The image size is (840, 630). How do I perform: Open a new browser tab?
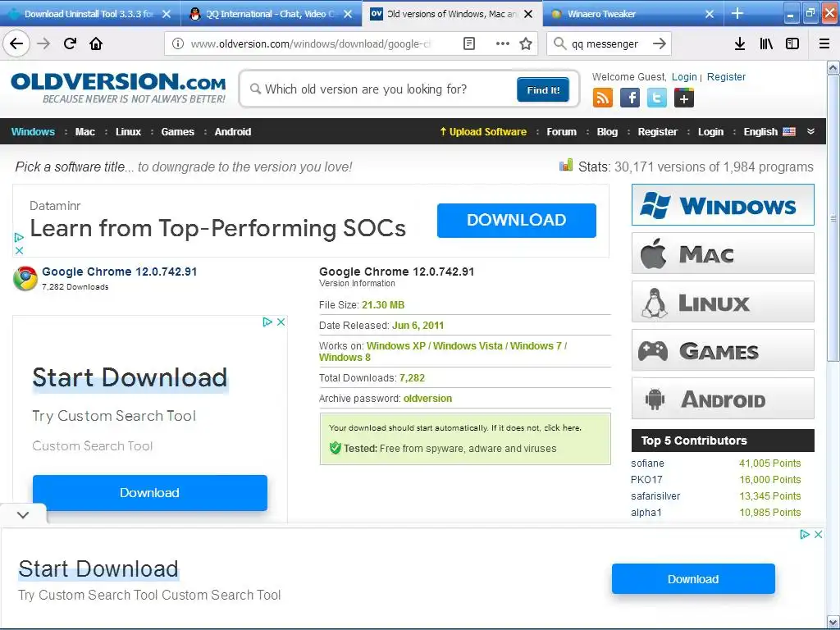pyautogui.click(x=737, y=13)
